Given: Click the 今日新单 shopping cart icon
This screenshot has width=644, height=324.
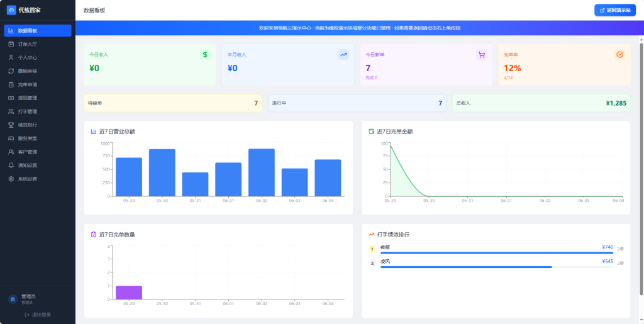Looking at the screenshot, I should [482, 54].
